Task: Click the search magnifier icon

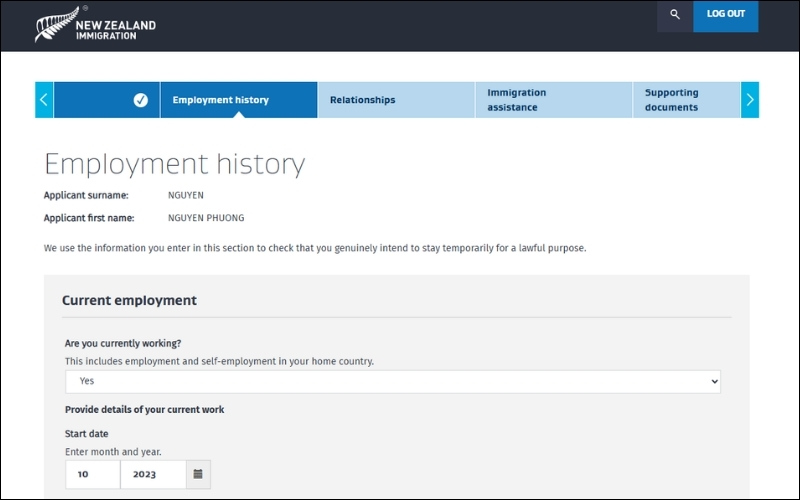Action: [675, 15]
